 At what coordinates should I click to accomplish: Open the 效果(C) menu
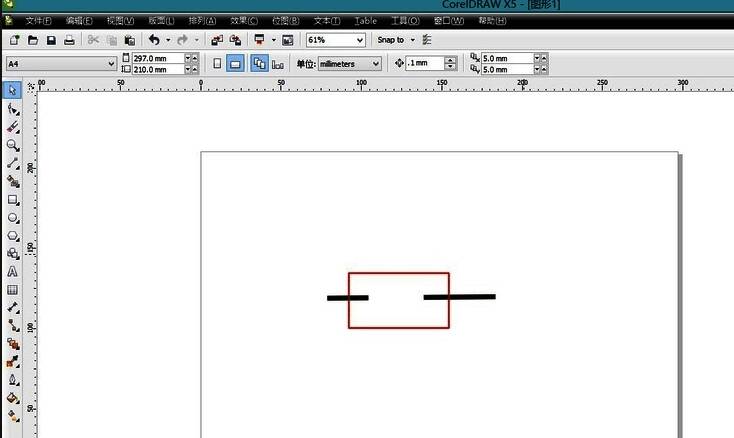pos(243,20)
